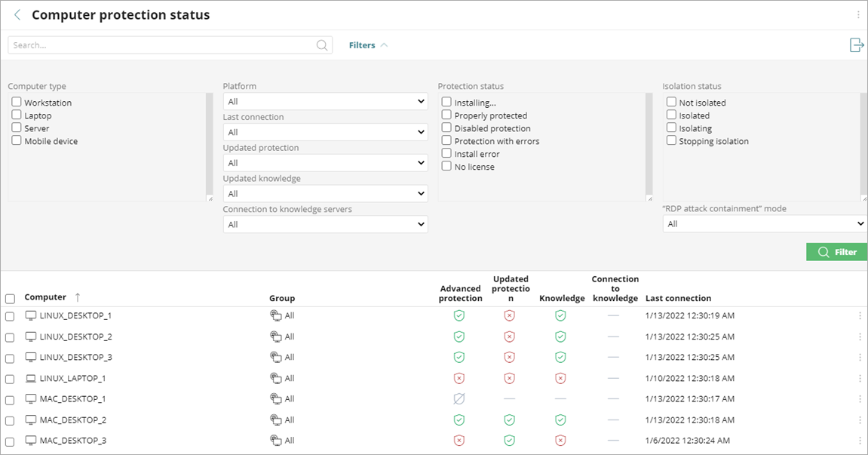
Task: Sort the list by the Computer column
Action: (x=47, y=297)
